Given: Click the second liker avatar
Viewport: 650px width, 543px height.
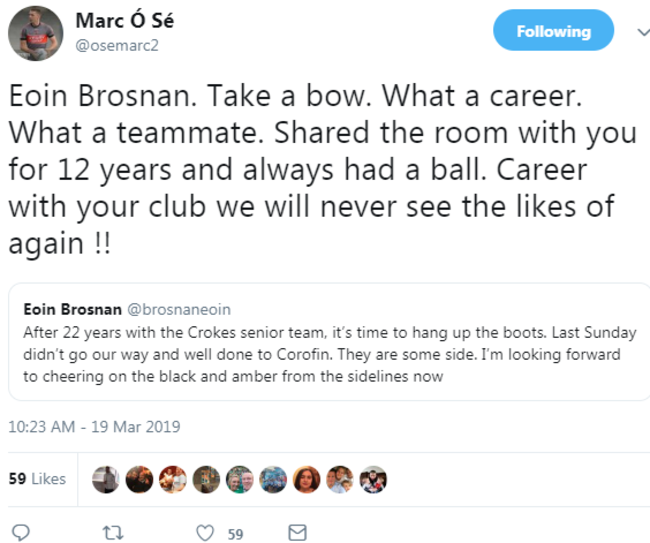Looking at the screenshot, I should click(138, 480).
